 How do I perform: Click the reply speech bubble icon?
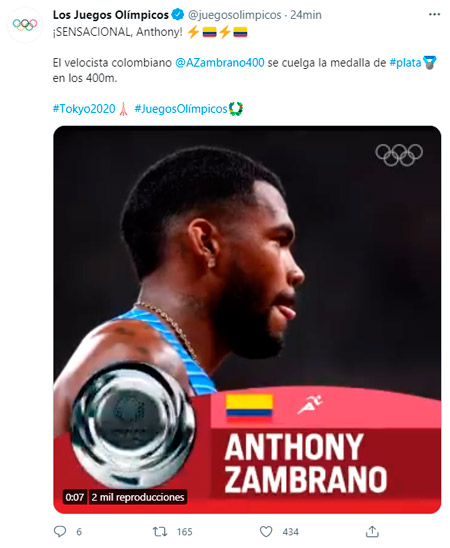tap(60, 532)
